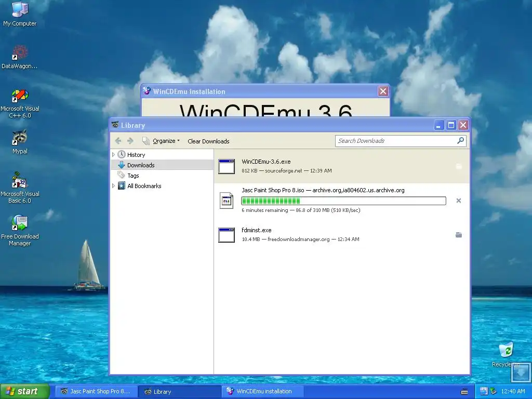Expand the All Bookmarks tree node
Viewport: 532px width, 399px height.
click(x=113, y=186)
